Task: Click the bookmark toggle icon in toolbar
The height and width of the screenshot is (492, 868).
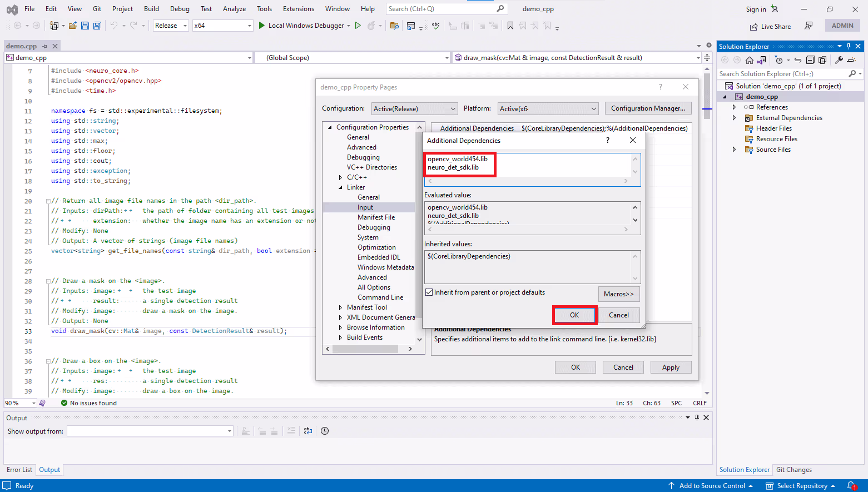Action: point(510,26)
